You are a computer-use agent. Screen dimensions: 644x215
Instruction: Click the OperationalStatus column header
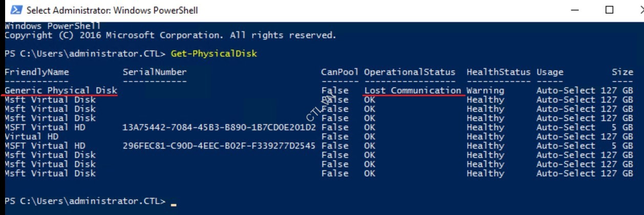410,72
